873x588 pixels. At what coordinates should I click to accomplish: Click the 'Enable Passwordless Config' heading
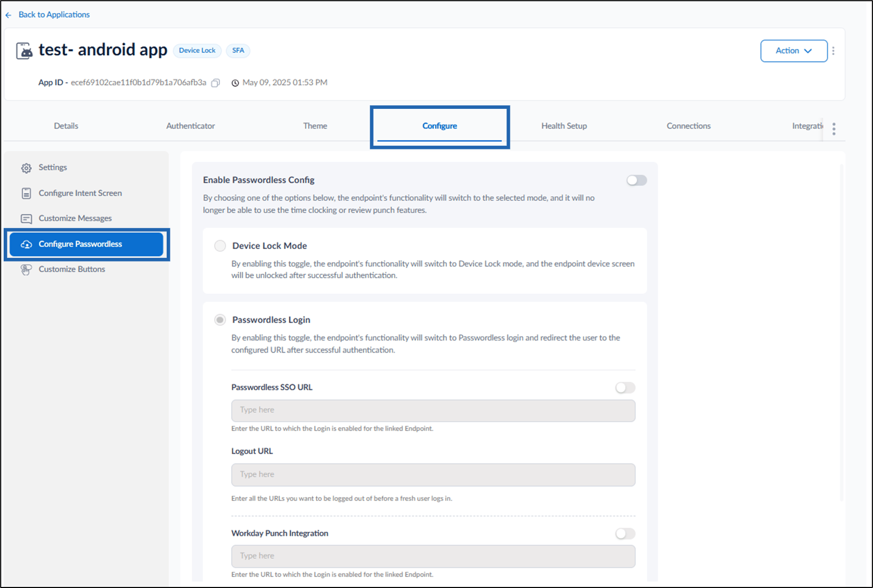coord(259,180)
